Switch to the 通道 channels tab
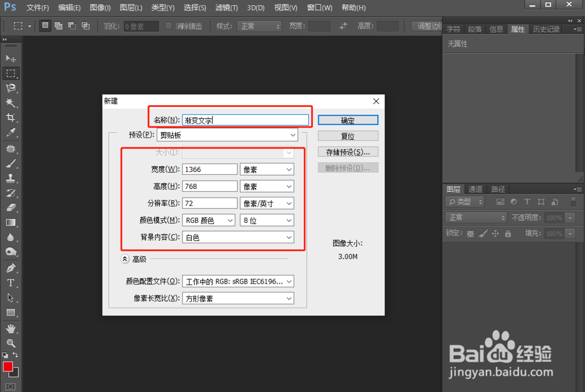 coord(475,189)
